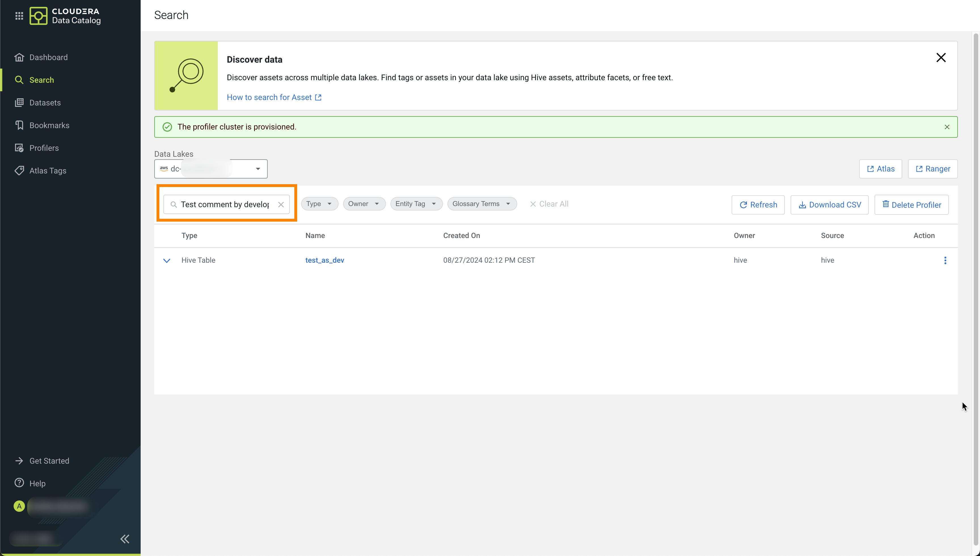Open the test_as_dev table link
The height and width of the screenshot is (556, 980).
point(324,260)
